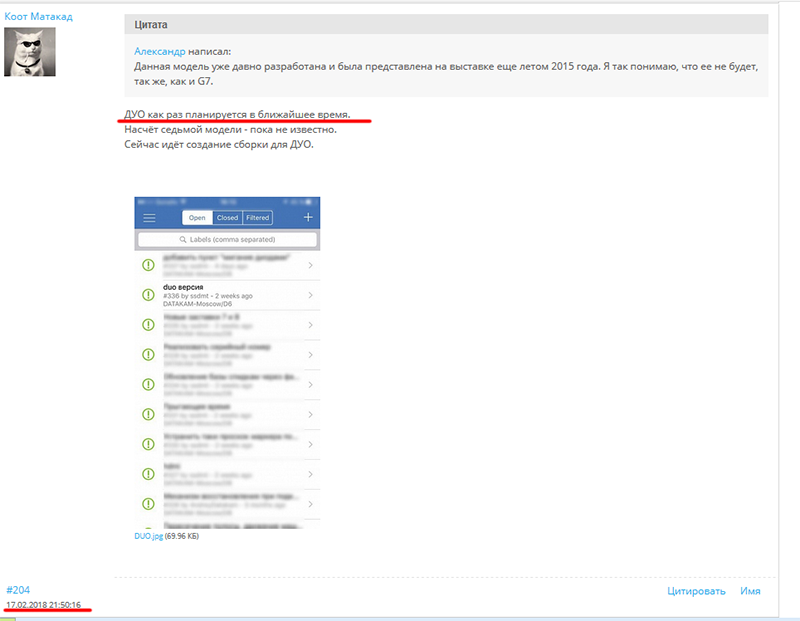Click the Labels comma separated search field
Image resolution: width=800 pixels, height=621 pixels.
click(x=227, y=240)
